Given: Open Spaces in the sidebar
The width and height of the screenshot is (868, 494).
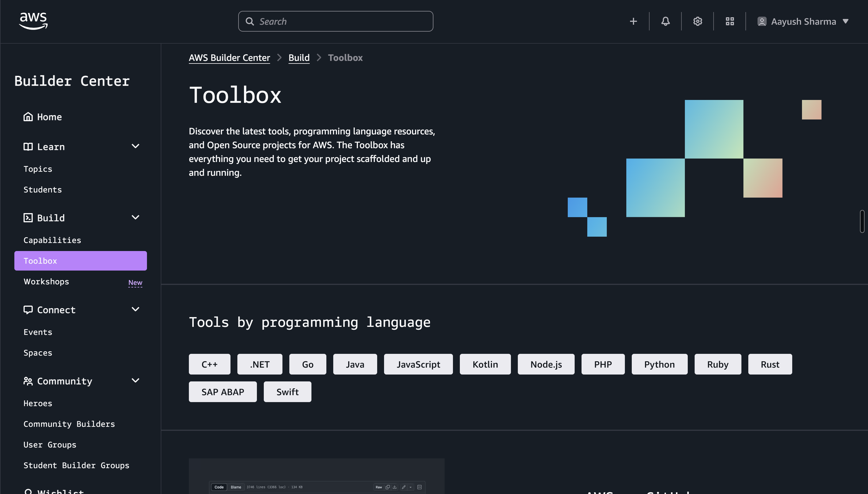Looking at the screenshot, I should (x=38, y=353).
